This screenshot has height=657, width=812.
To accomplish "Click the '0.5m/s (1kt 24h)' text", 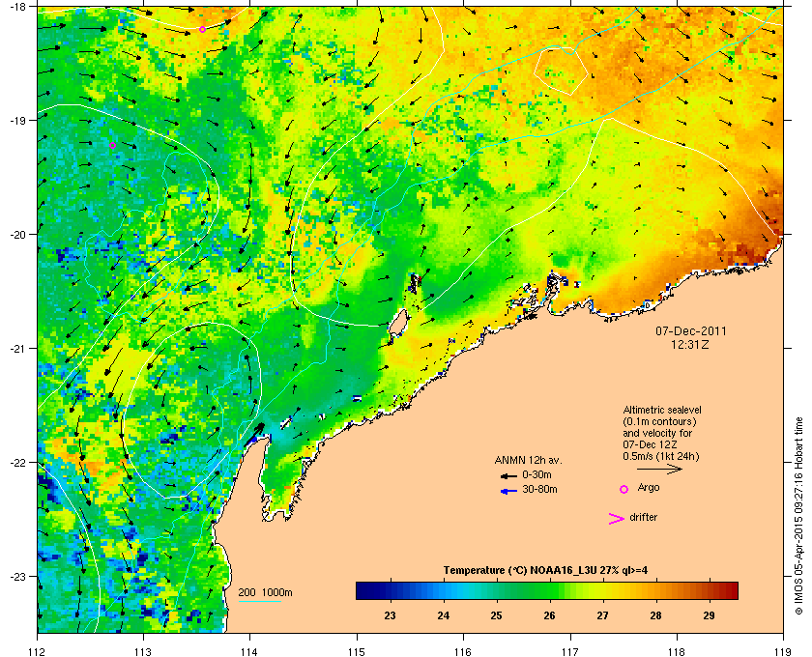I will point(661,457).
